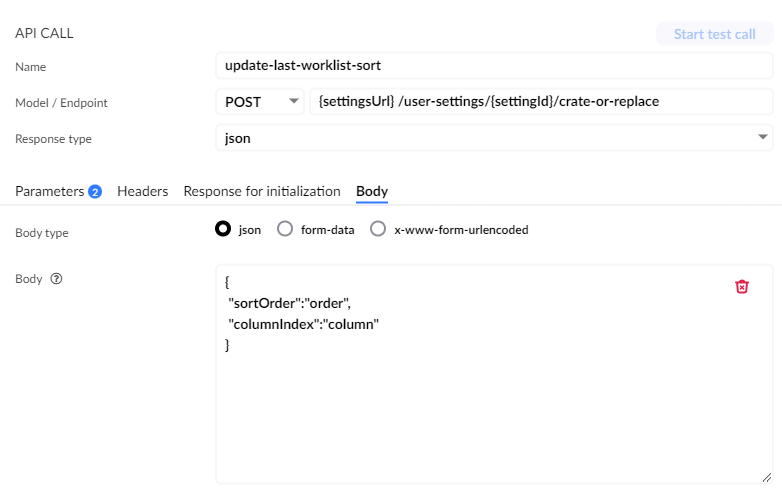Select x-www-form-urlencoded body type radio

pyautogui.click(x=378, y=229)
